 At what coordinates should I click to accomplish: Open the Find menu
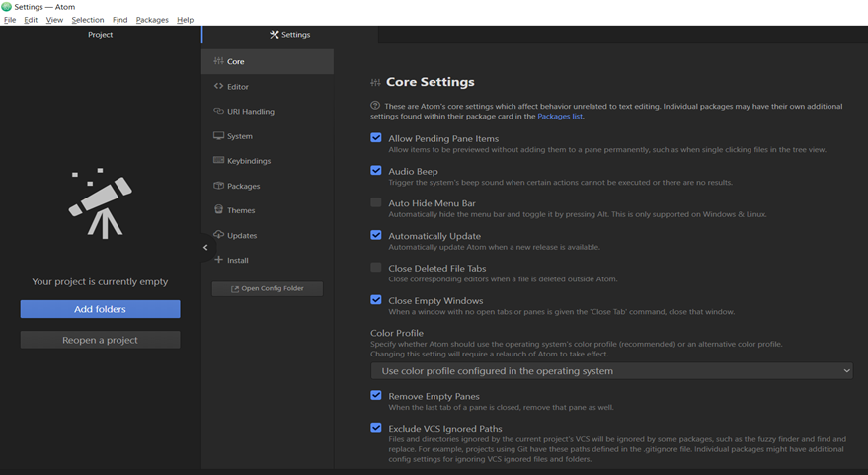click(x=119, y=20)
